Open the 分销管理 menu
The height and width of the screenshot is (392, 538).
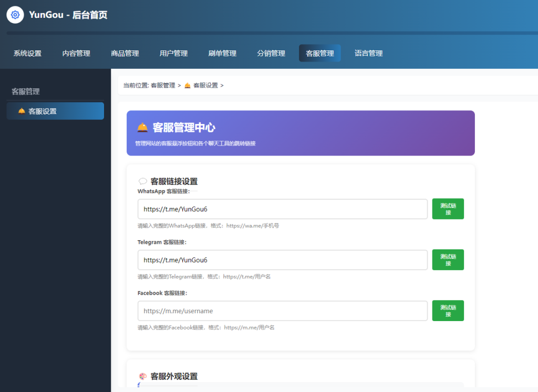(x=271, y=53)
